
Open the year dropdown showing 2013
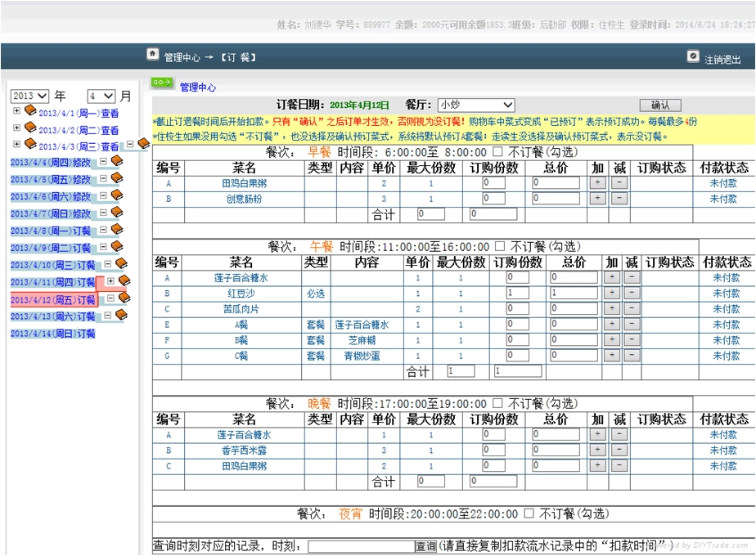pyautogui.click(x=29, y=96)
